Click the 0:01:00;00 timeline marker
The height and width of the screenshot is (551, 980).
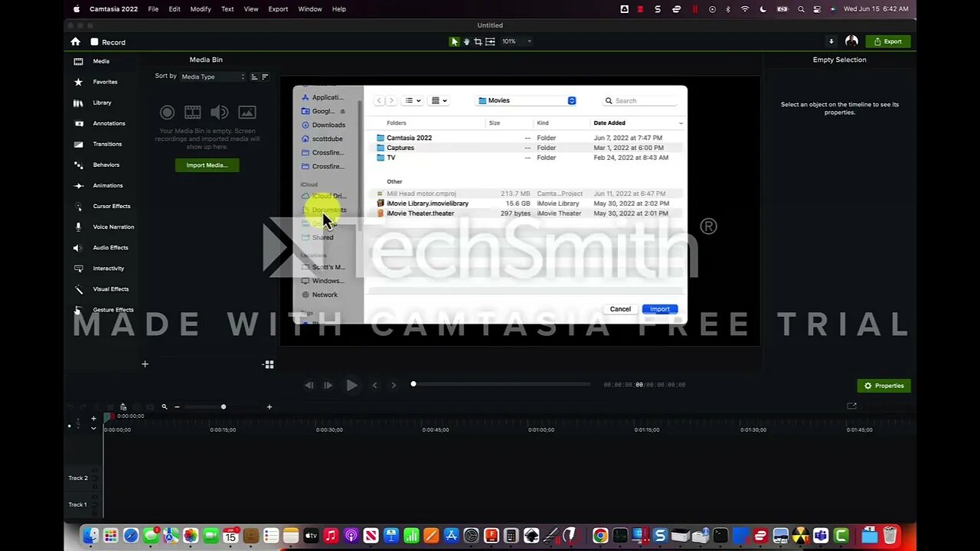pyautogui.click(x=541, y=430)
